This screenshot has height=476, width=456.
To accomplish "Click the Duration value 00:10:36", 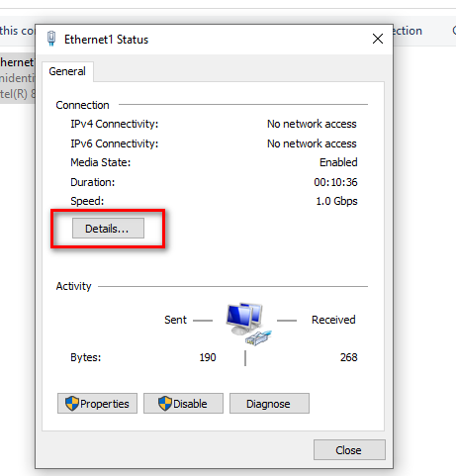I will 335,182.
